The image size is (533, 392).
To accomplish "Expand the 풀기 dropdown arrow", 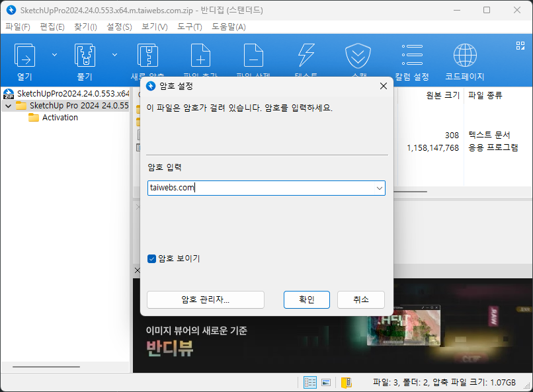I will [115, 55].
